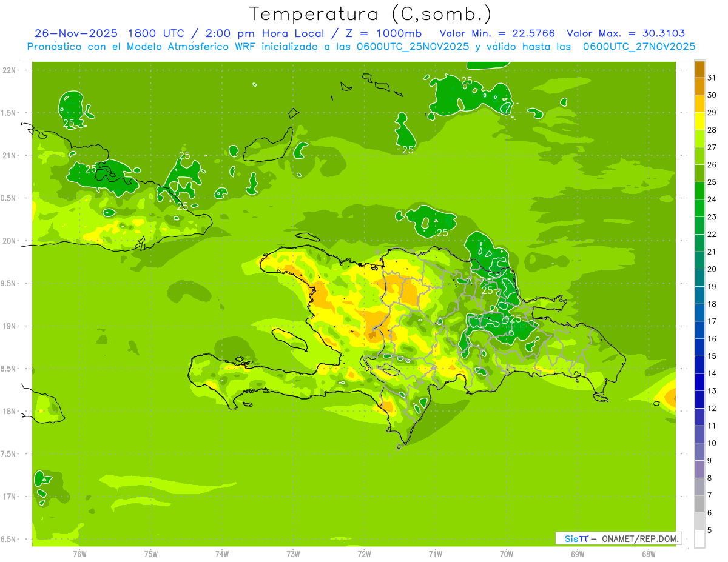The height and width of the screenshot is (562, 728).
Task: Click the 'Temperatura (C,somb.)' title
Action: (x=371, y=15)
